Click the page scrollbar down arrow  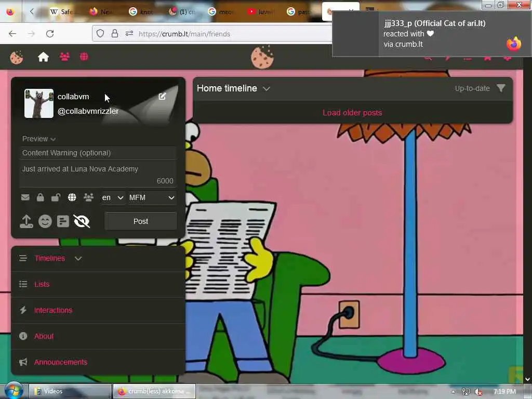[x=528, y=379]
